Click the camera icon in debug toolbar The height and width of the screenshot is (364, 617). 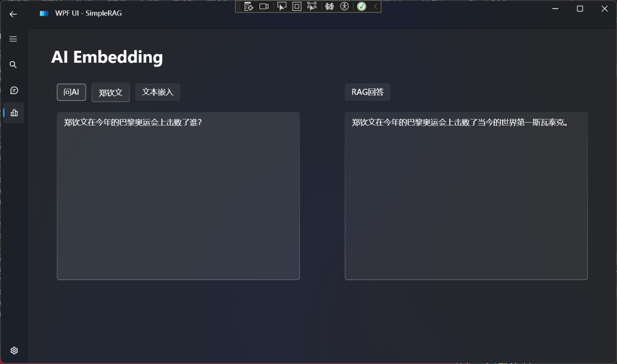[264, 6]
